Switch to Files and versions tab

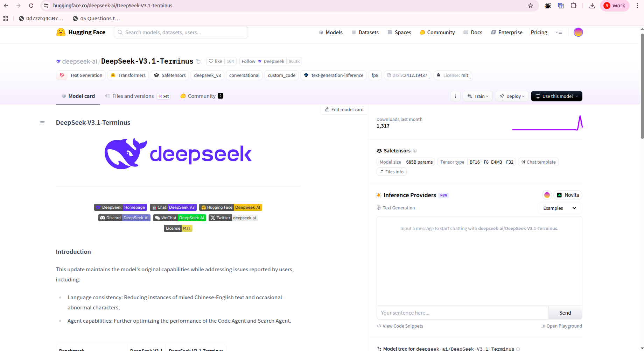click(x=133, y=96)
